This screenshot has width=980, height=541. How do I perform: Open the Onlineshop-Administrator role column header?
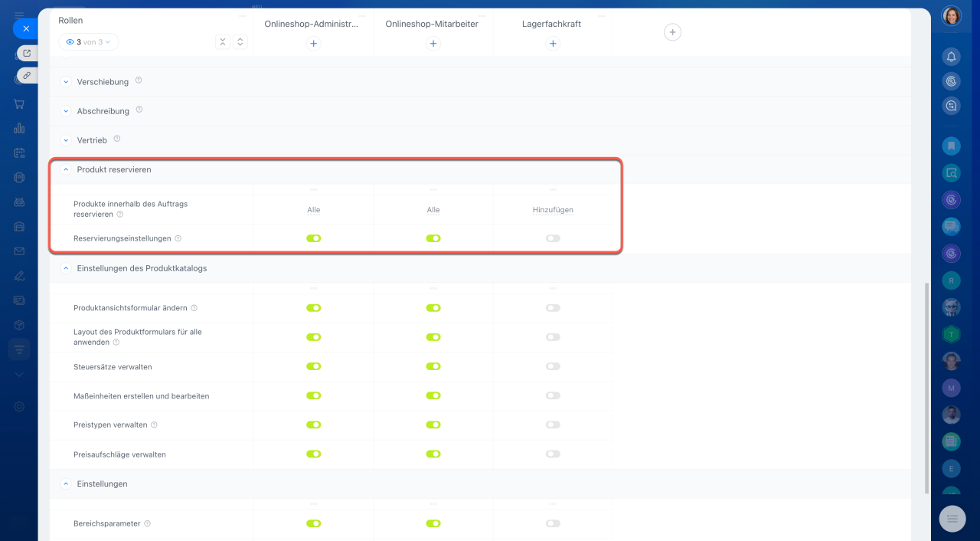(311, 24)
